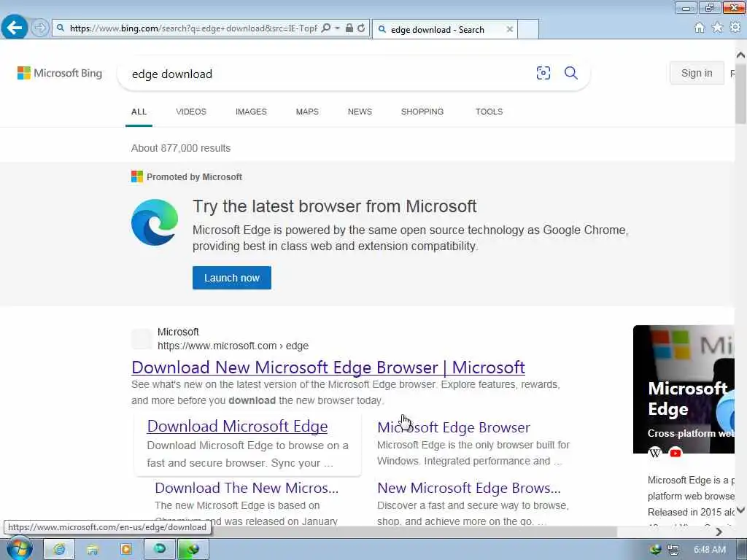Switch to the VIDEOS tab

pyautogui.click(x=191, y=112)
